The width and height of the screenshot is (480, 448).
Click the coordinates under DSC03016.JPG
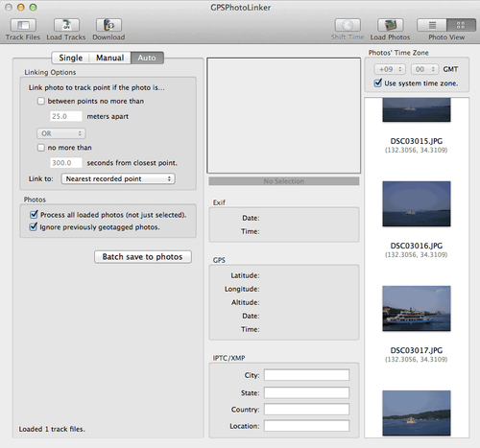pyautogui.click(x=416, y=255)
